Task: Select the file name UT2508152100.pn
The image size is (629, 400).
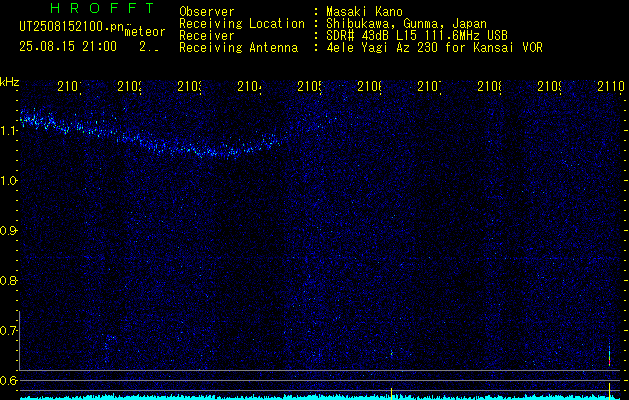Action: (x=71, y=27)
